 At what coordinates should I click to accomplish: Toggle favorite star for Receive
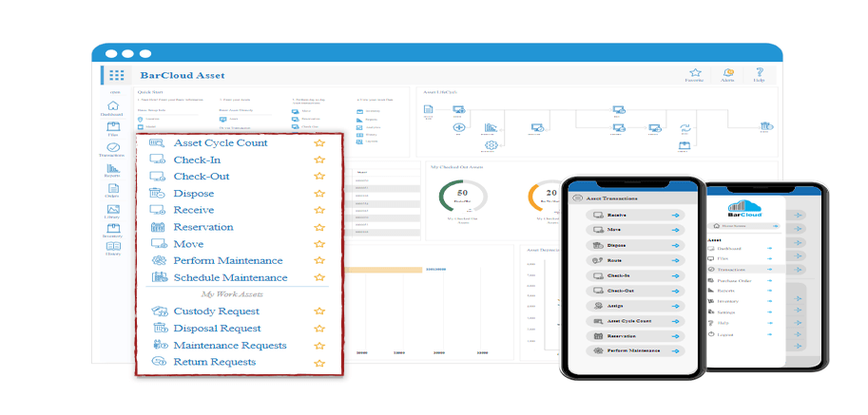[318, 210]
